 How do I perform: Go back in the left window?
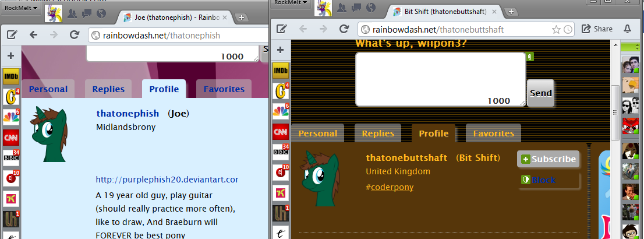(x=33, y=35)
